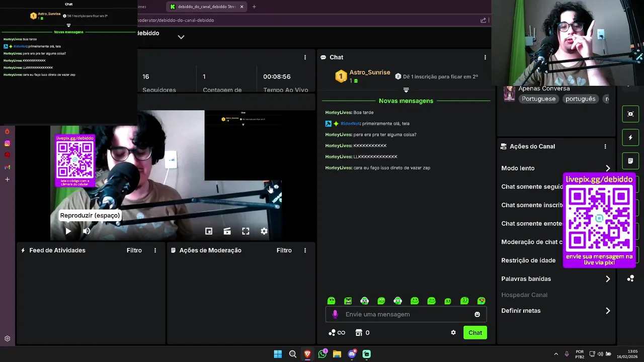Open WhatsApp from the taskbar
Viewport: 644px width, 362px height.
(x=323, y=354)
